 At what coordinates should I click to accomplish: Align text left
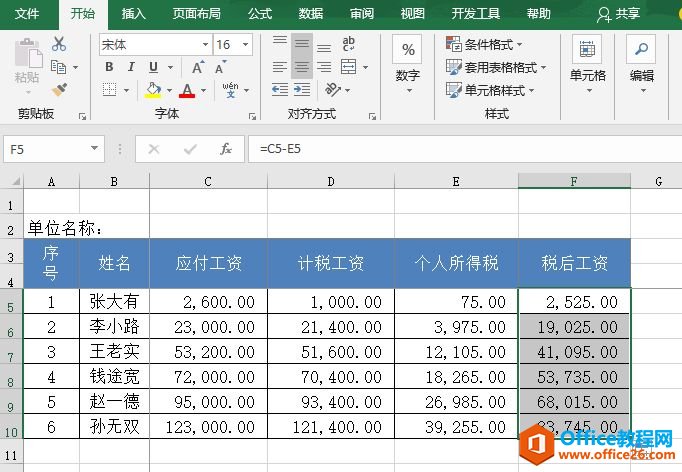coord(279,67)
